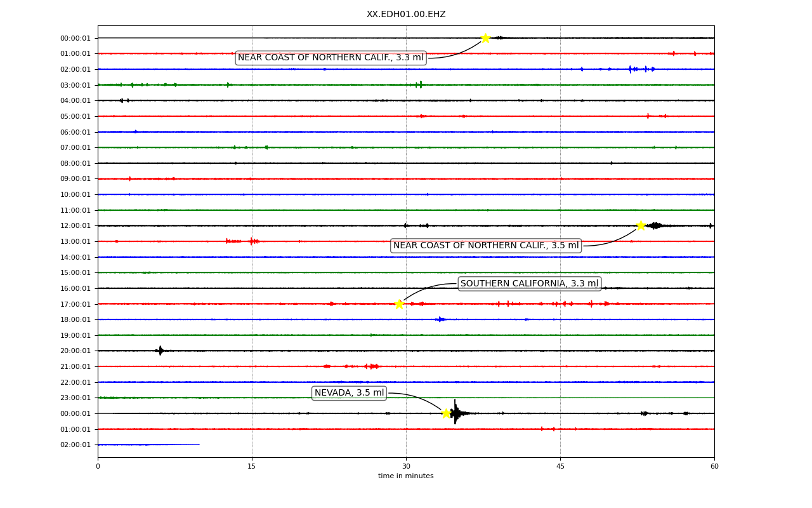
Task: Click the "time in minutes" axis label
Action: tap(406, 476)
